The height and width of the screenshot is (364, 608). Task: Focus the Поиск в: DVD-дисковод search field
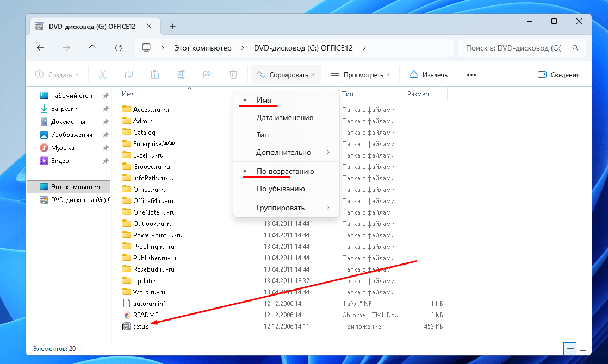click(x=513, y=48)
